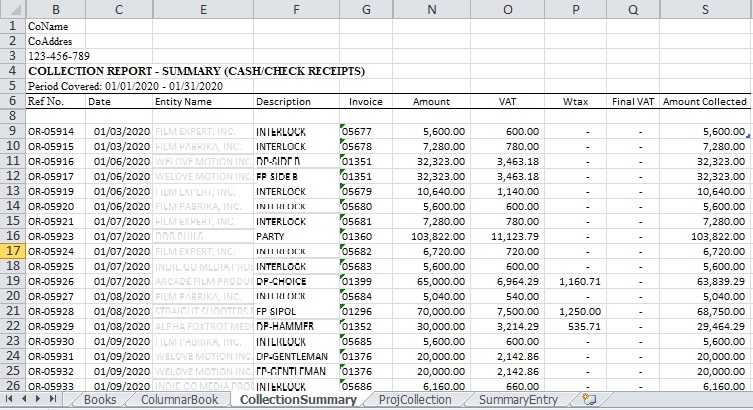Click the OR-05923 reference cell

tap(56, 236)
